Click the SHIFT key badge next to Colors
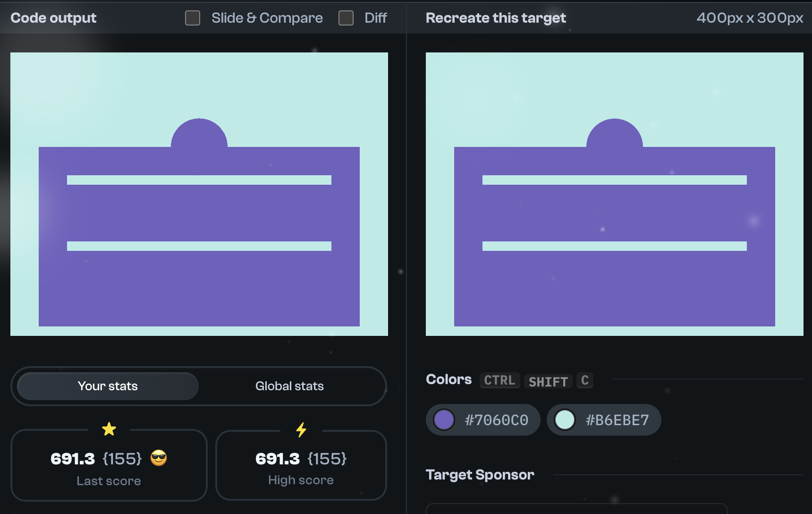 pyautogui.click(x=548, y=381)
